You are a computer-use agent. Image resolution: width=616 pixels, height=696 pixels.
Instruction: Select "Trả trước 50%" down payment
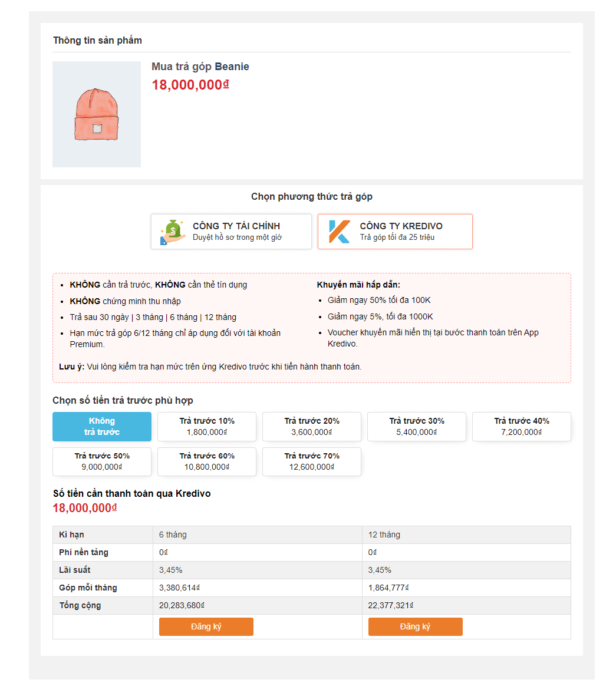pos(102,461)
